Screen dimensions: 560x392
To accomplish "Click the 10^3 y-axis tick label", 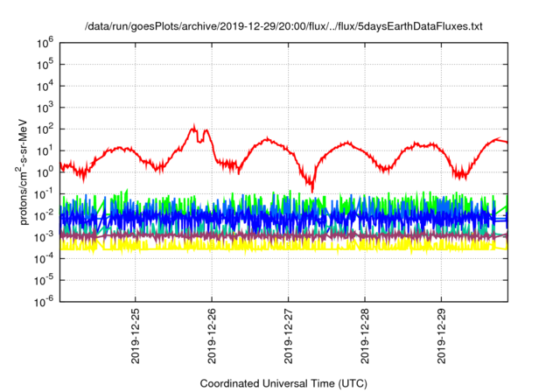I will (x=45, y=108).
